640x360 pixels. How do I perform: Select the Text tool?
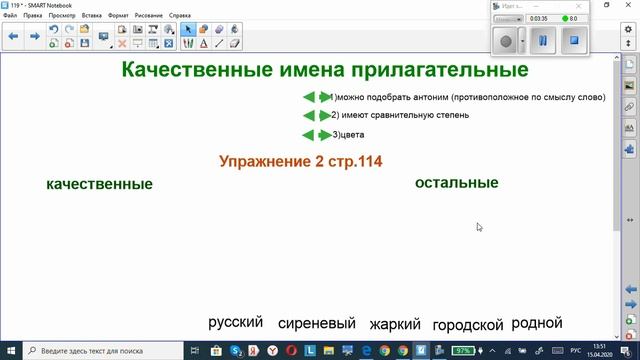203,43
